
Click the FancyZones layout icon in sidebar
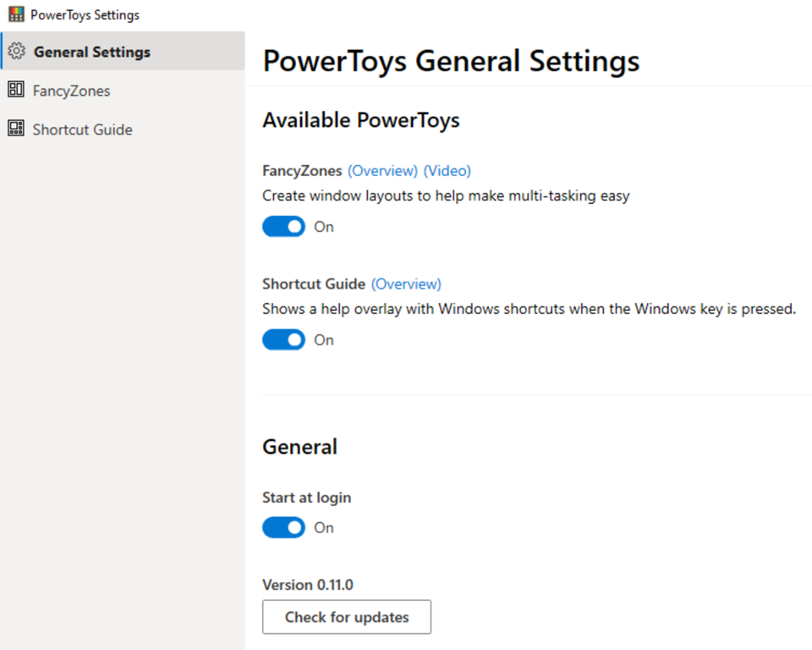15,90
